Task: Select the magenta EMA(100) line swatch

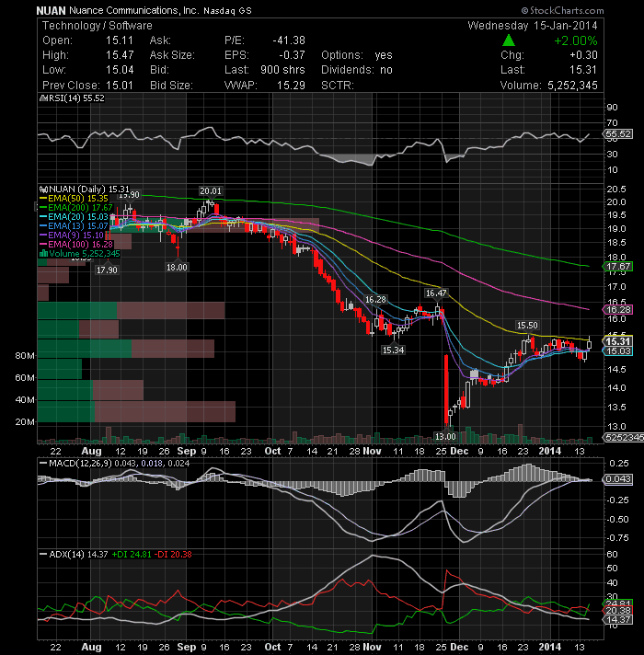Action: pos(43,245)
